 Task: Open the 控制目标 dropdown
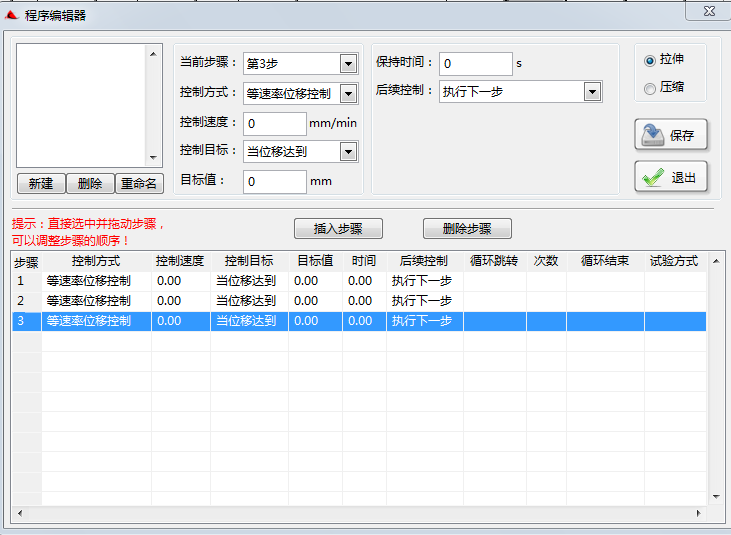pyautogui.click(x=348, y=152)
